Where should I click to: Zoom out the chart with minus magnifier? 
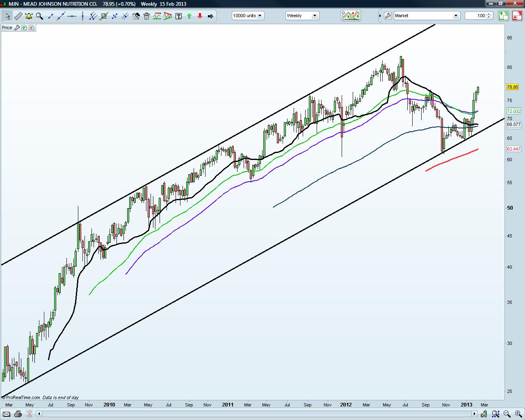[x=507, y=414]
